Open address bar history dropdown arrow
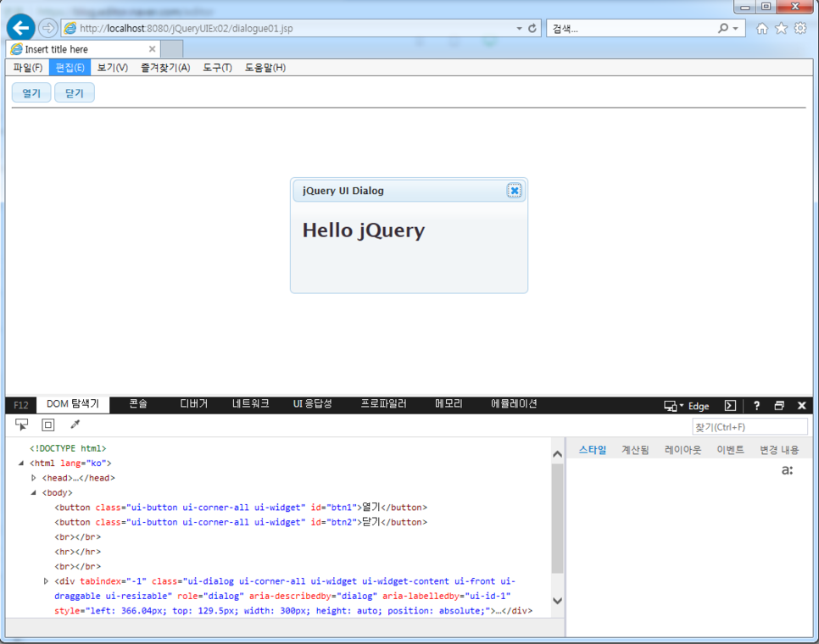 [519, 28]
